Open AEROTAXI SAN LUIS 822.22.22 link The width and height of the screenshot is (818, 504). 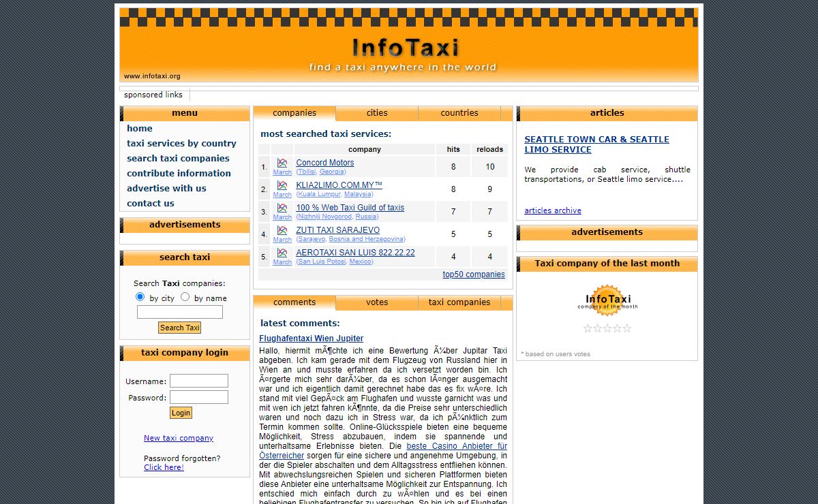pos(355,253)
